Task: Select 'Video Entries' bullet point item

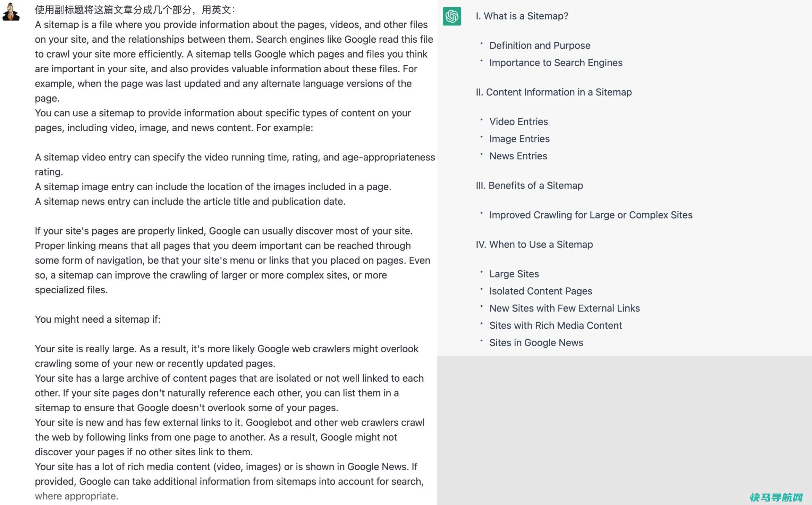Action: tap(518, 121)
